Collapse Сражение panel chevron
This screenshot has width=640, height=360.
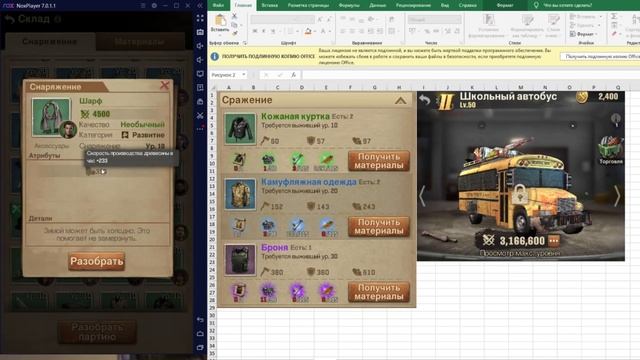coord(400,100)
